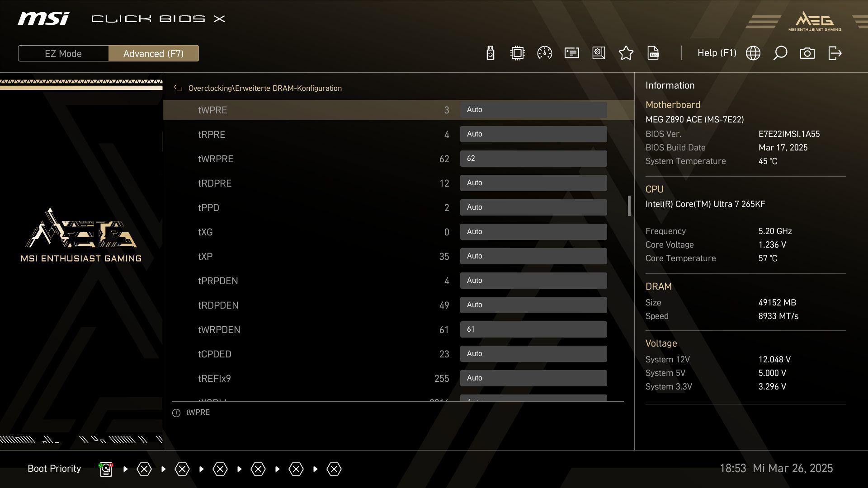Image resolution: width=868 pixels, height=488 pixels.
Task: Open the tREFIx9 Auto value field
Action: (x=533, y=378)
